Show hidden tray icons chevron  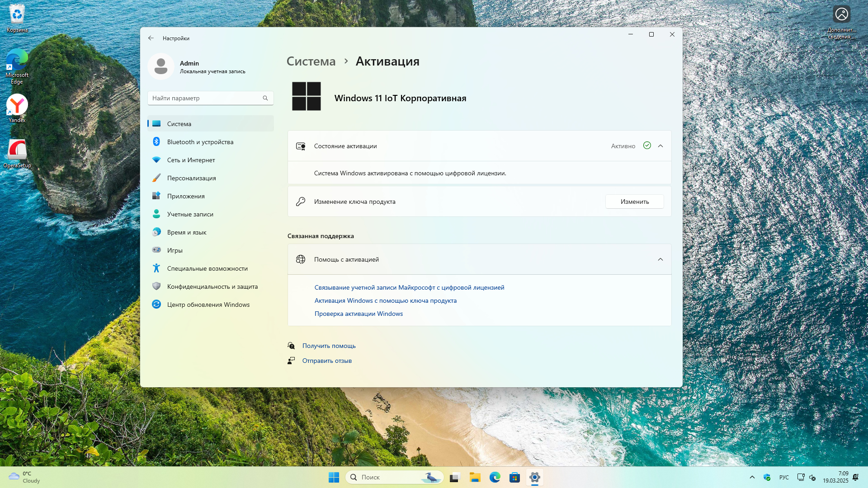click(x=752, y=477)
